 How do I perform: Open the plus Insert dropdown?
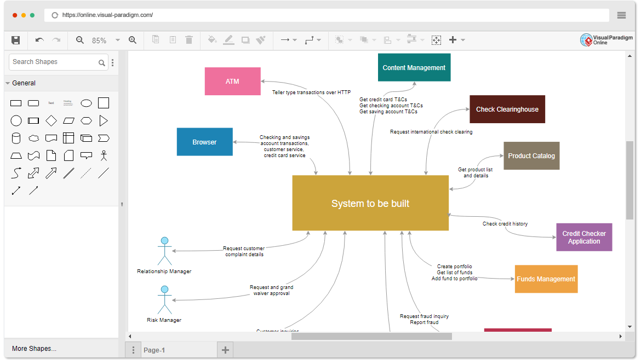[456, 40]
